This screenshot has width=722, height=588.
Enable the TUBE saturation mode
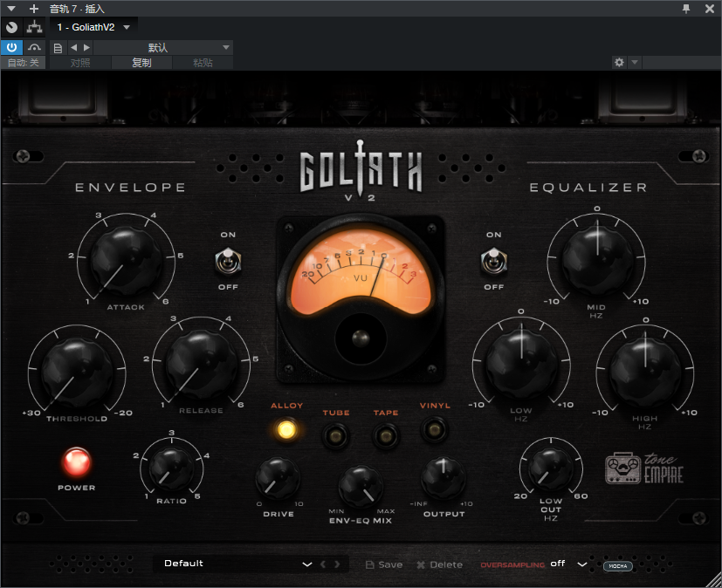point(336,434)
